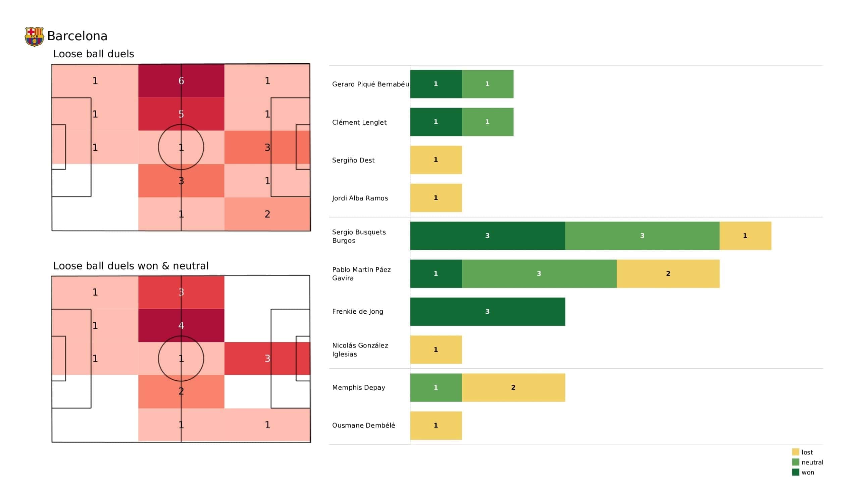Click the Jordi Alba Ramos label
This screenshot has width=859, height=504.
[360, 198]
